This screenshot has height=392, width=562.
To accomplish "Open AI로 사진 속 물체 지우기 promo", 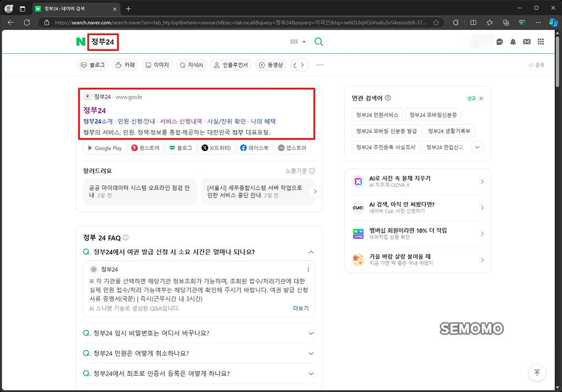I will [x=418, y=182].
